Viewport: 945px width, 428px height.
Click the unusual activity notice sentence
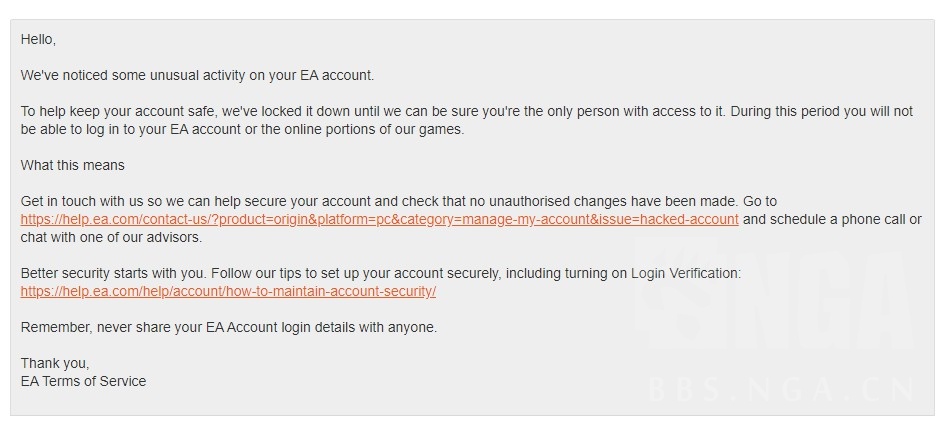coord(197,75)
